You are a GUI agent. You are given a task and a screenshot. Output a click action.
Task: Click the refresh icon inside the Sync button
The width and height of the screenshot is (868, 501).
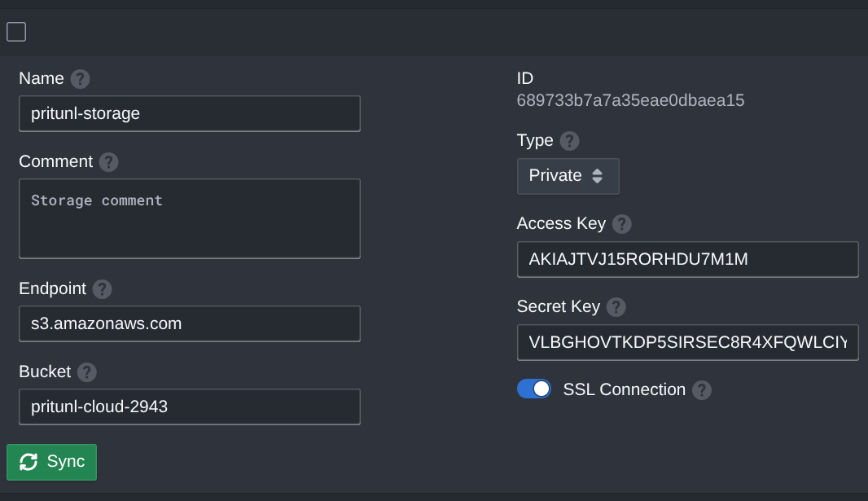tap(29, 462)
